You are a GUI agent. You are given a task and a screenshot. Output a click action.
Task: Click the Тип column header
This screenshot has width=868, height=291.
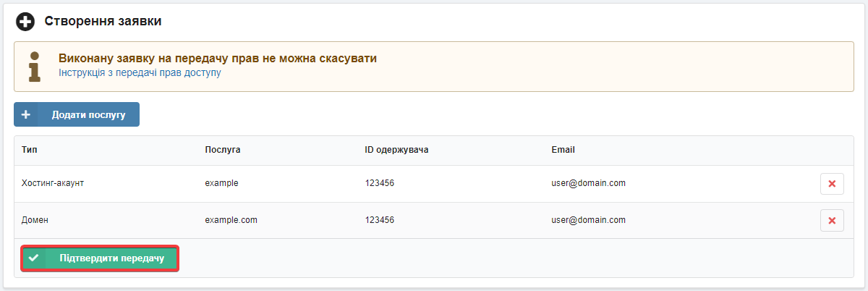coord(30,150)
